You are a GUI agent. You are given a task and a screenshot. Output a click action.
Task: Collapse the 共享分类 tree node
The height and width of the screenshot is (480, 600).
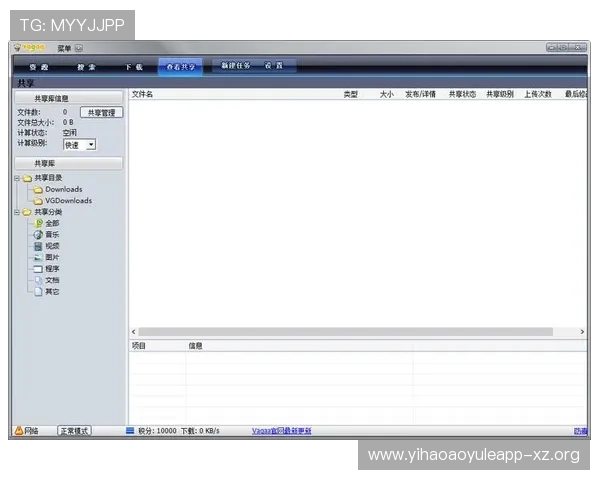tap(17, 212)
